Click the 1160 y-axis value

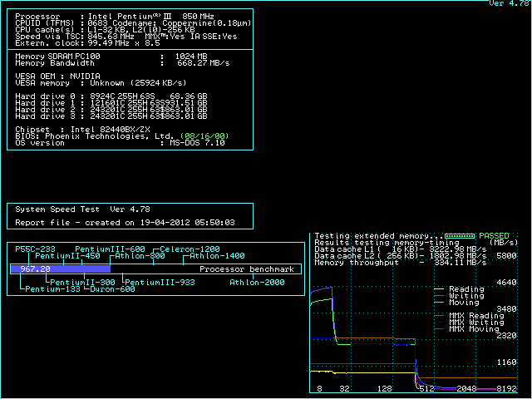coord(506,362)
